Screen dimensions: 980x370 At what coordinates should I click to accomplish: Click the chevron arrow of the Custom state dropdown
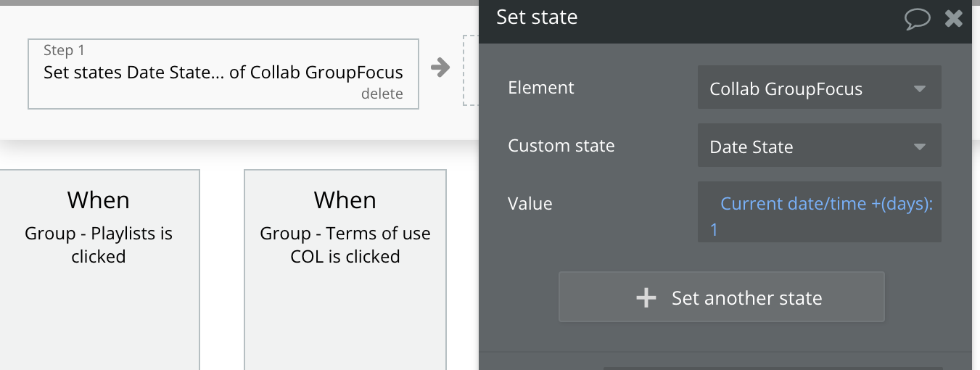click(x=920, y=147)
